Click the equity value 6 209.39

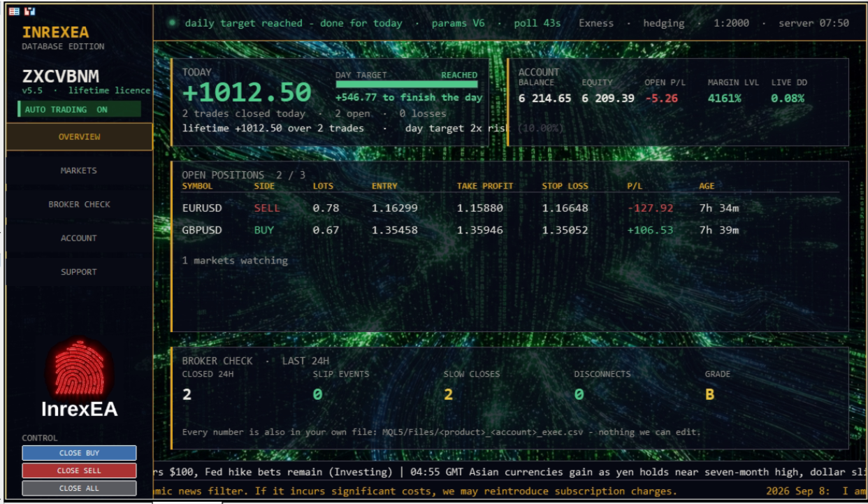[x=608, y=99]
